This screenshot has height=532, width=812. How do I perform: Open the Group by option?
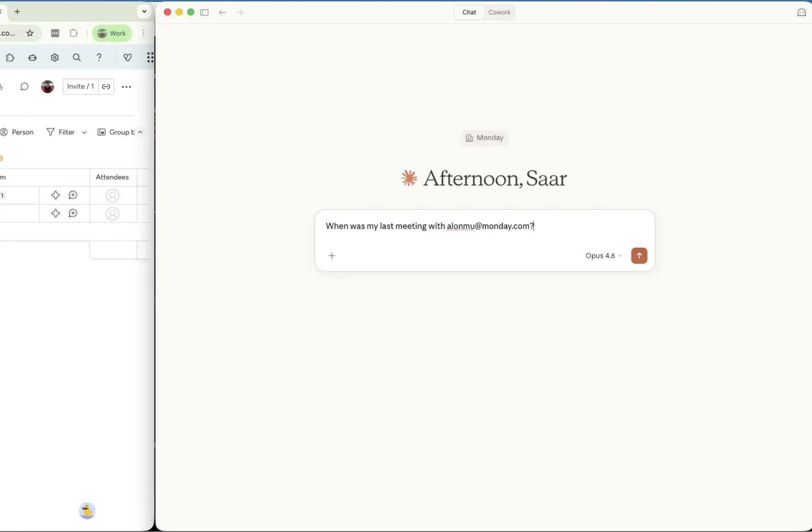(x=116, y=132)
